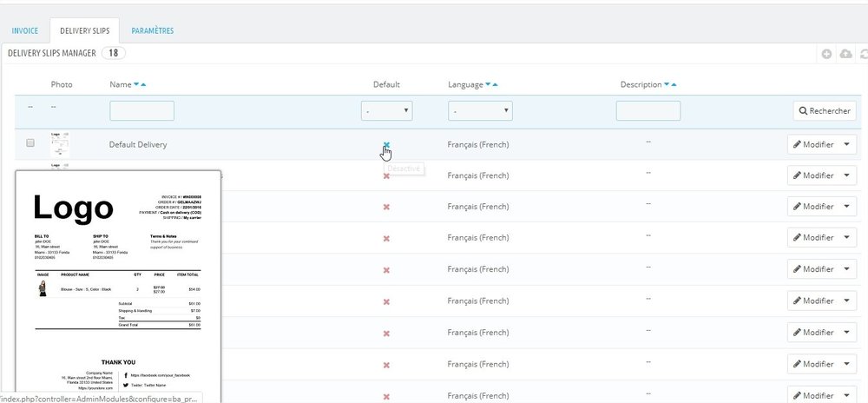Sort Name column ascending with the up arrow
Viewport: 868px width, 403px height.
(x=143, y=85)
